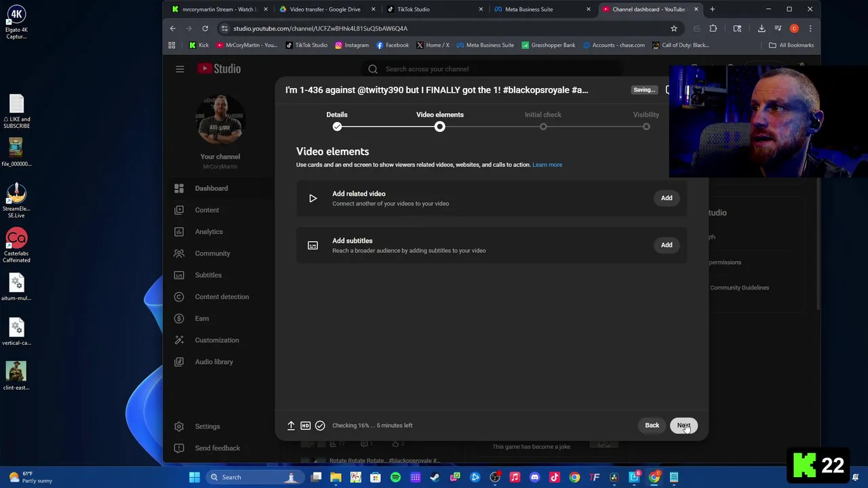
Task: Open the apps grid in bookmarks bar
Action: tap(172, 45)
